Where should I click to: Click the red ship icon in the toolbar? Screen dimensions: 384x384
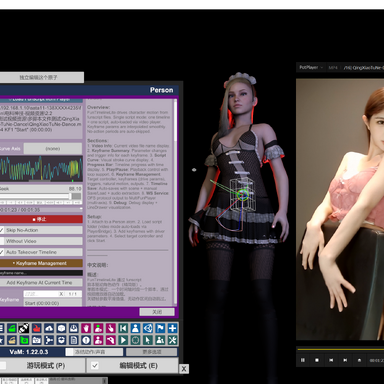[x=36, y=328]
